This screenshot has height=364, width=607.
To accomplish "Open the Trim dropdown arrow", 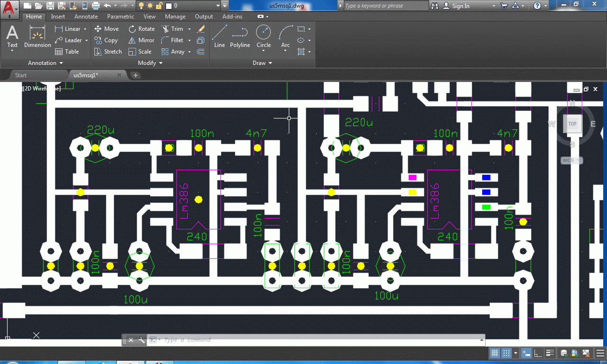I will click(189, 29).
